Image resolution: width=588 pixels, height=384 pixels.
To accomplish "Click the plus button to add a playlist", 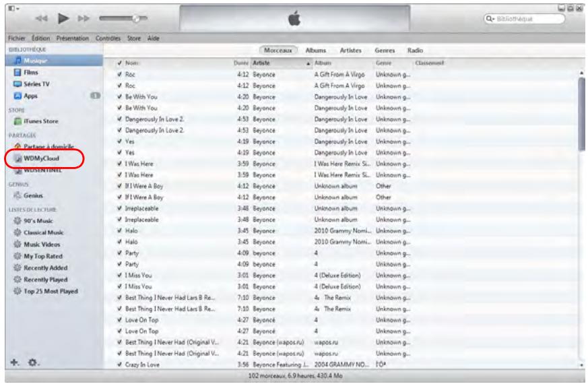I will 14,362.
